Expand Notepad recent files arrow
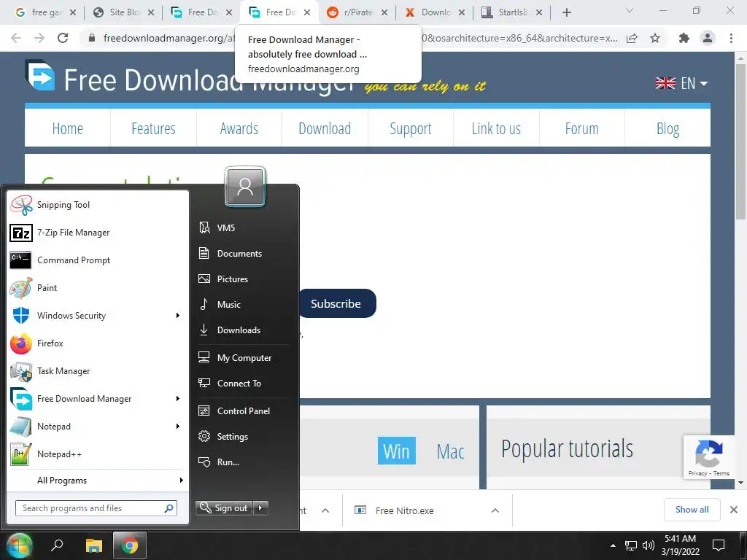 [178, 426]
